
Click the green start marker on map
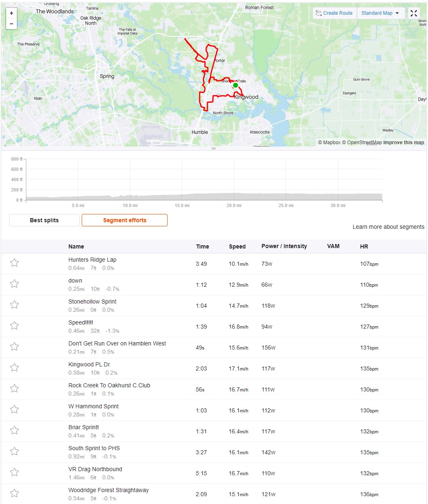[235, 85]
